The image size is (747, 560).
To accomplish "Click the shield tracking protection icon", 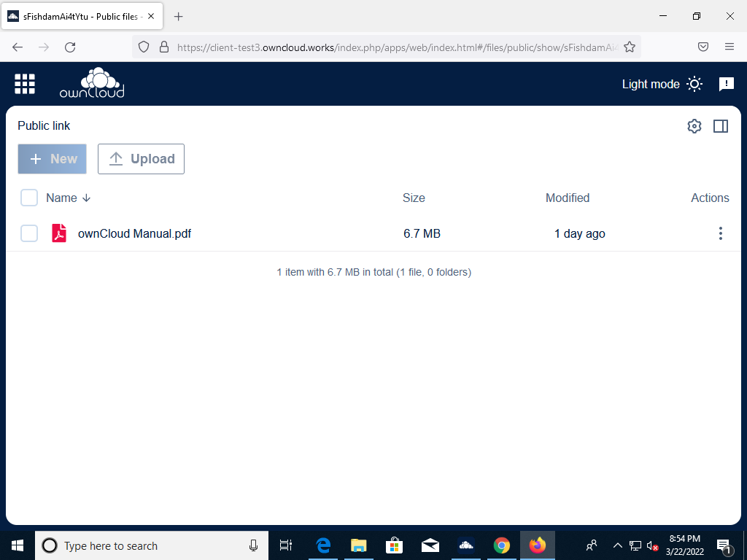I will click(x=144, y=47).
